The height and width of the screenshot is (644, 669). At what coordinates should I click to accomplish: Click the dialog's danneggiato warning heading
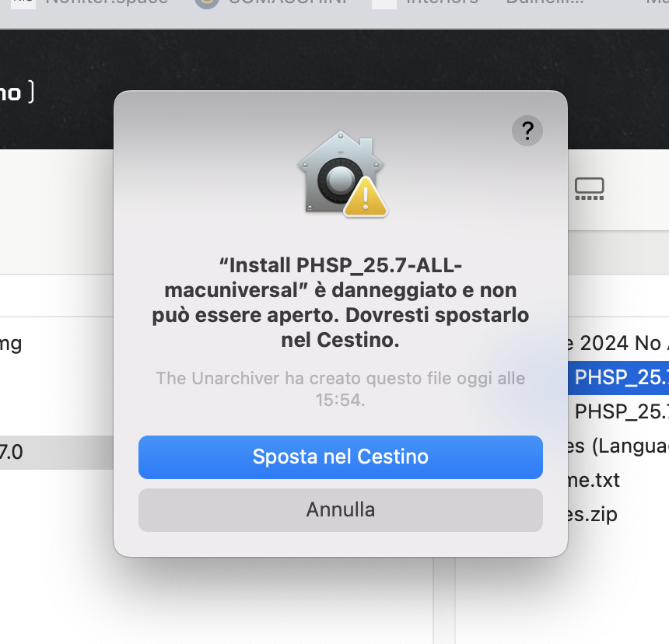(x=341, y=303)
